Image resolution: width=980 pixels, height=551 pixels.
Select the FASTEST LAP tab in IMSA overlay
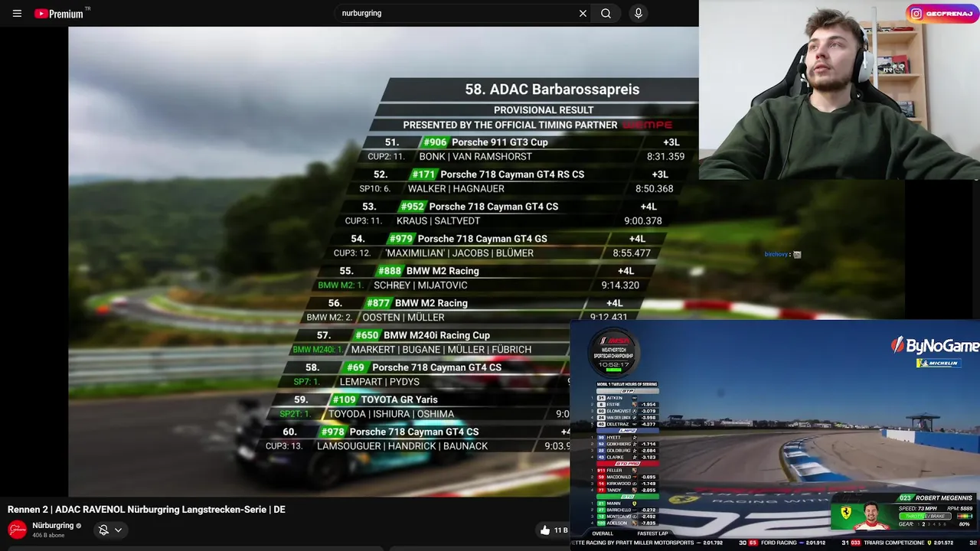[652, 533]
